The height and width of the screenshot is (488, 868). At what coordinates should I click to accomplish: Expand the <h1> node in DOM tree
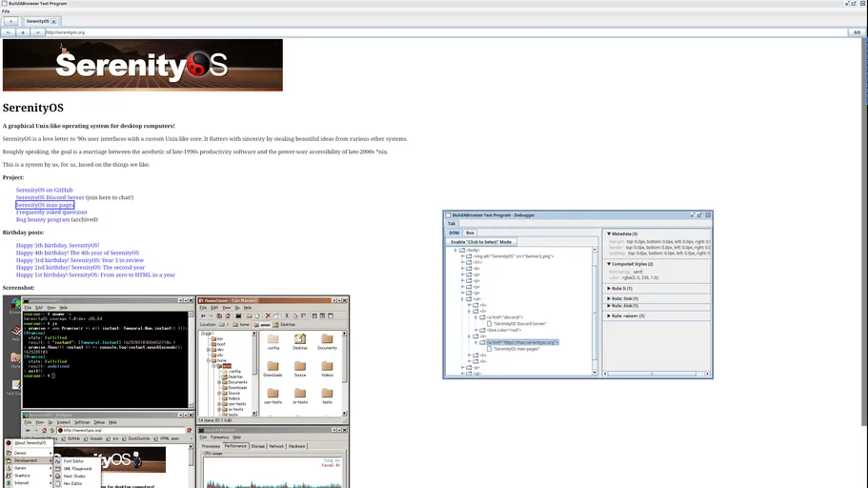click(x=463, y=262)
